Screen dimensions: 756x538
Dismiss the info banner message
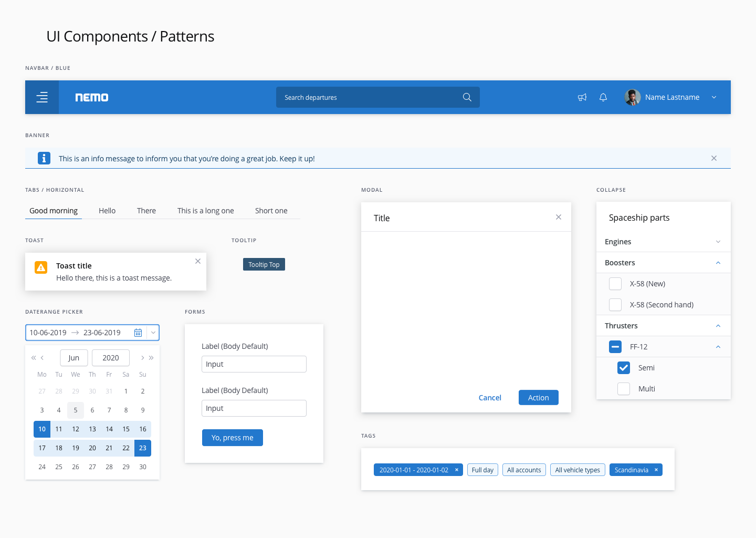coord(714,158)
